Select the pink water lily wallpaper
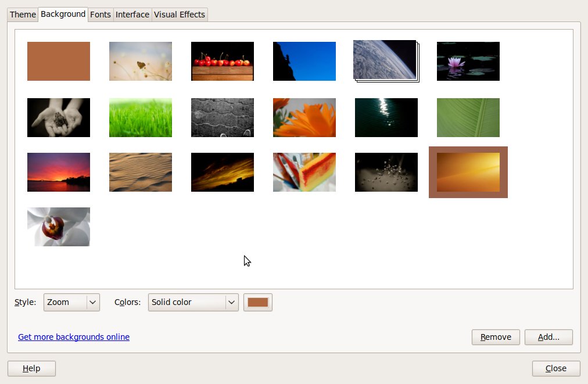 pyautogui.click(x=468, y=61)
